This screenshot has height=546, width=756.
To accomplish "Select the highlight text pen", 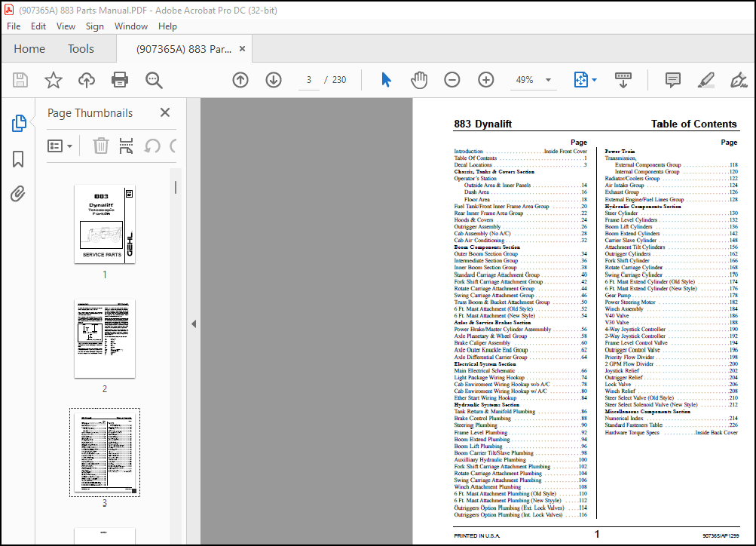I will point(705,80).
